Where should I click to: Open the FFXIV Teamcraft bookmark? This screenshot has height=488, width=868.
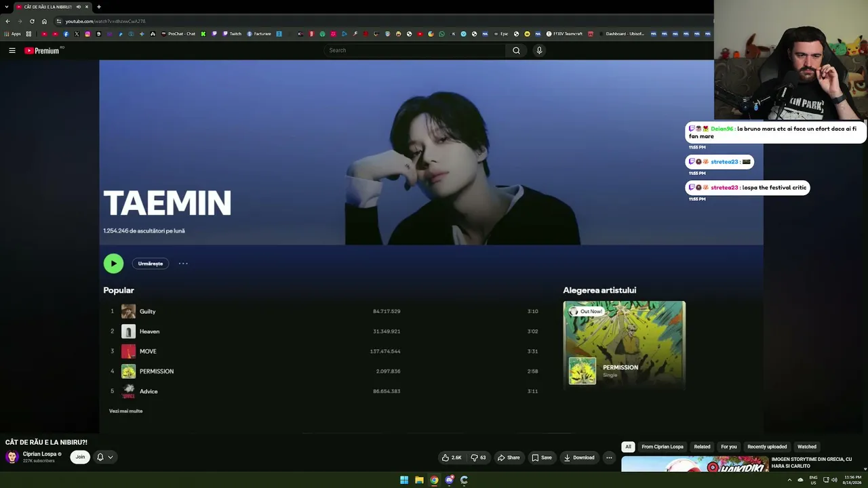(564, 34)
